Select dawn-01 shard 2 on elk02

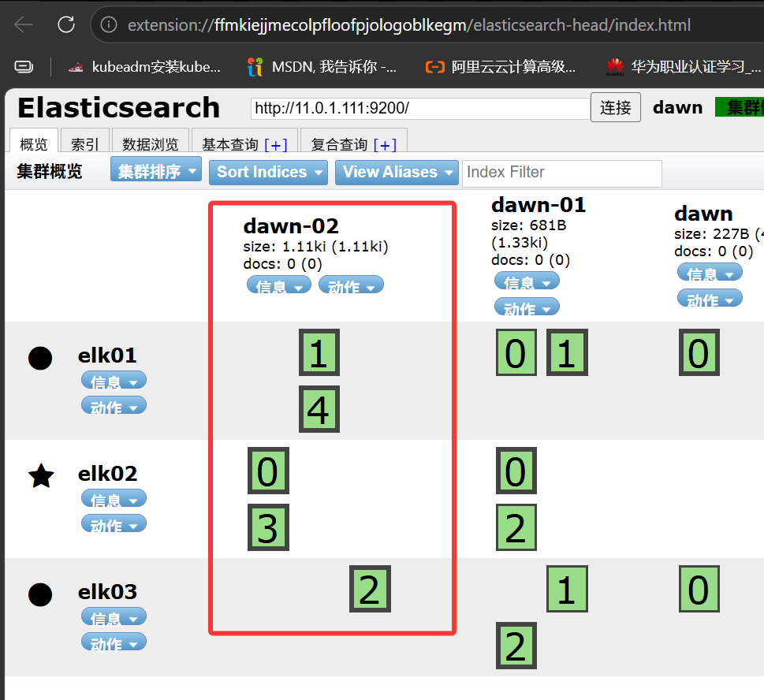pyautogui.click(x=516, y=527)
